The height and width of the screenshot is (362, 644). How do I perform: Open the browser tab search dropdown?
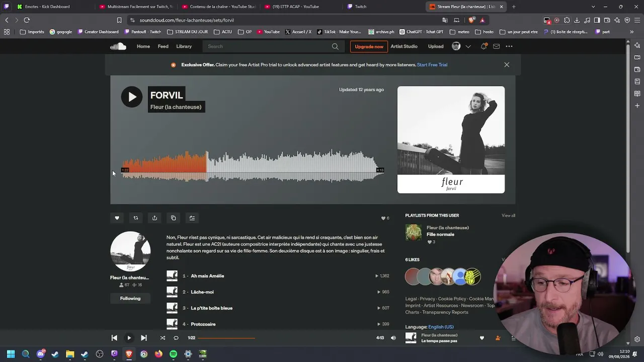[x=593, y=7]
